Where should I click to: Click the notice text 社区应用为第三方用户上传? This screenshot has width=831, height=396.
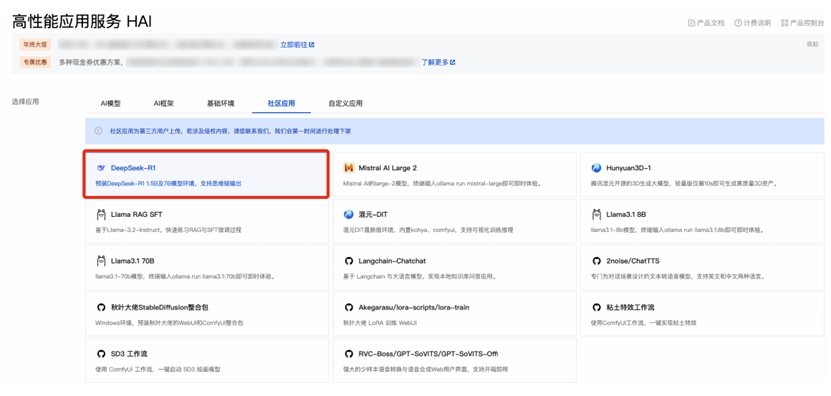pyautogui.click(x=231, y=131)
